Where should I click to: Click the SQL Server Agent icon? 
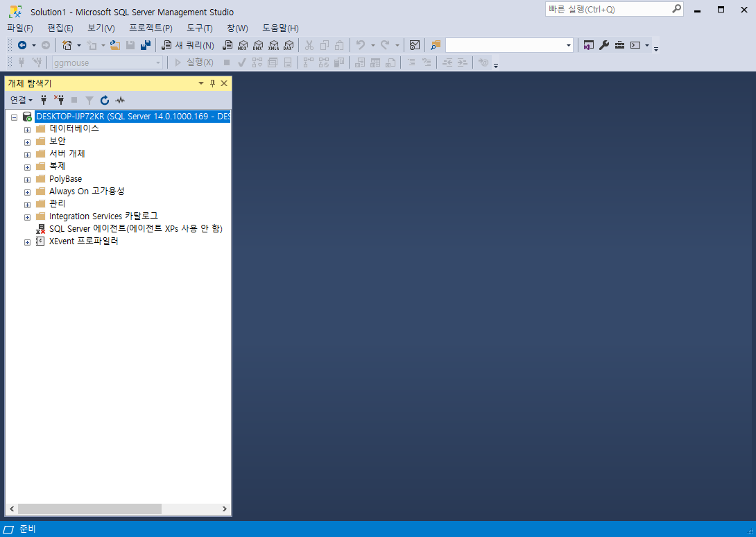pyautogui.click(x=40, y=229)
